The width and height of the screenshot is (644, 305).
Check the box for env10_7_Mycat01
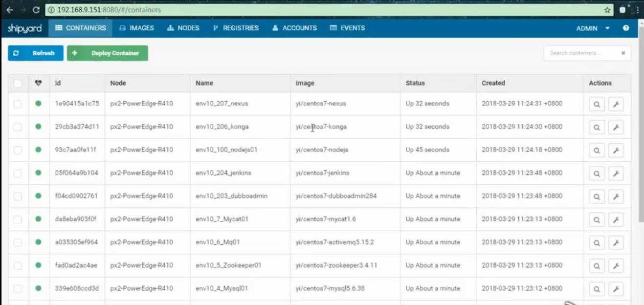[x=18, y=219]
